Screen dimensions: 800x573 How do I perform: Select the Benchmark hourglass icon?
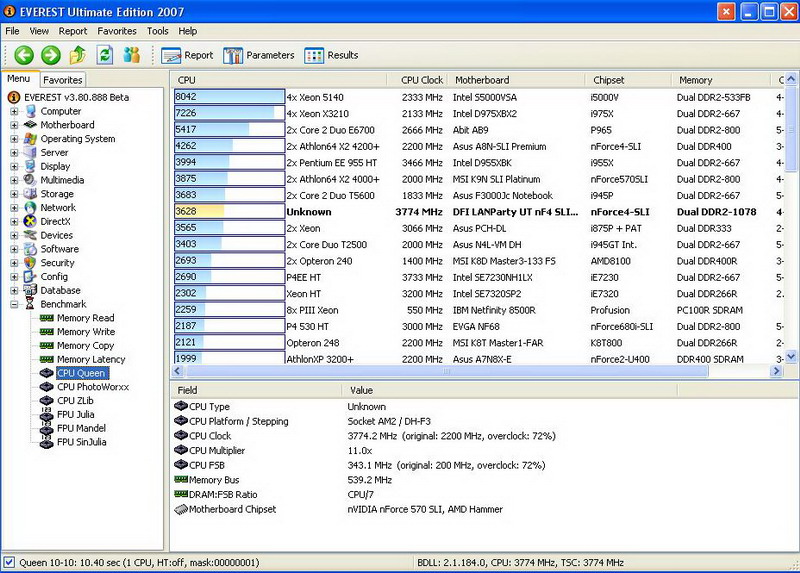point(31,304)
